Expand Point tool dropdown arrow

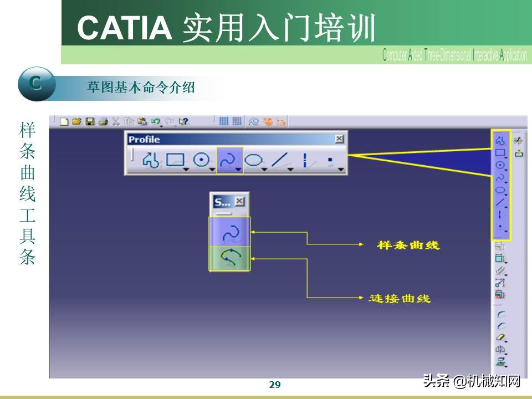(x=341, y=169)
